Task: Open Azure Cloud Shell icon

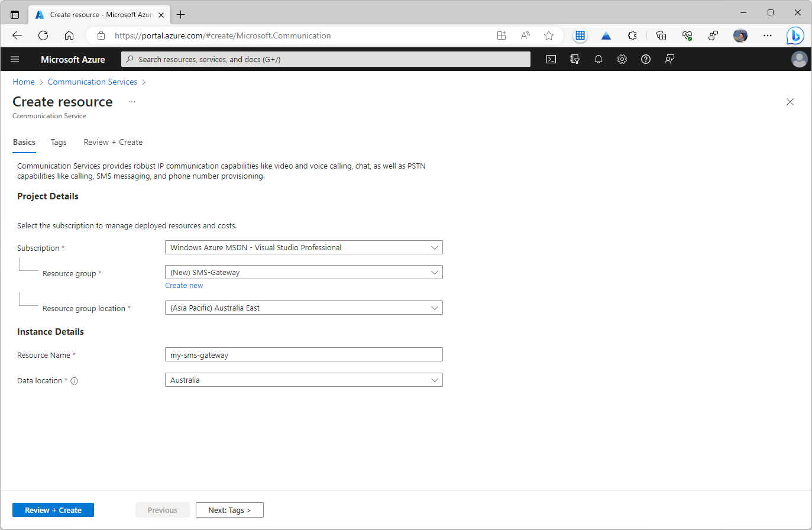Action: click(551, 59)
